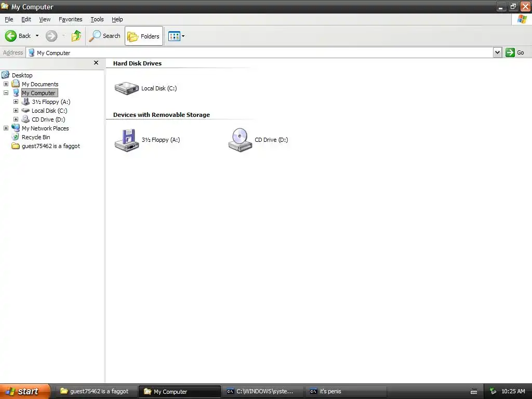The height and width of the screenshot is (399, 532).
Task: Click the Address bar field
Action: [260, 52]
